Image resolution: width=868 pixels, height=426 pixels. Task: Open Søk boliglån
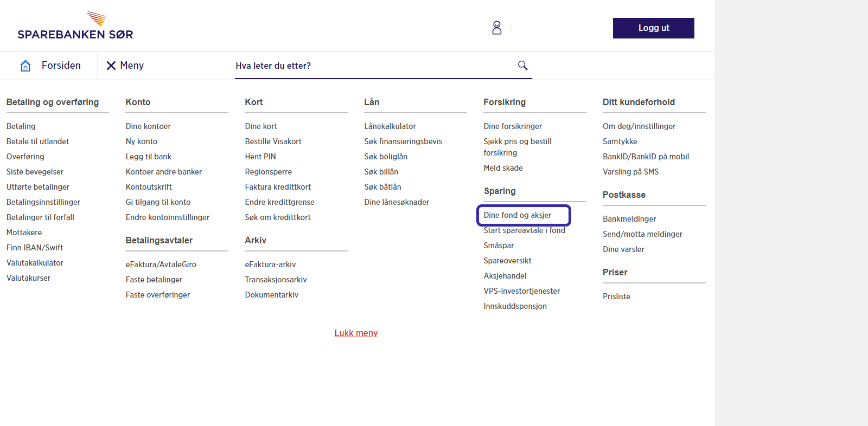[x=386, y=157]
